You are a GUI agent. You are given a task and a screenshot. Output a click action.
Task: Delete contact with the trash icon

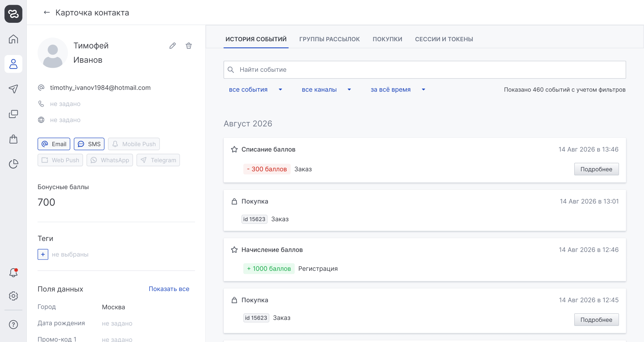(x=189, y=46)
